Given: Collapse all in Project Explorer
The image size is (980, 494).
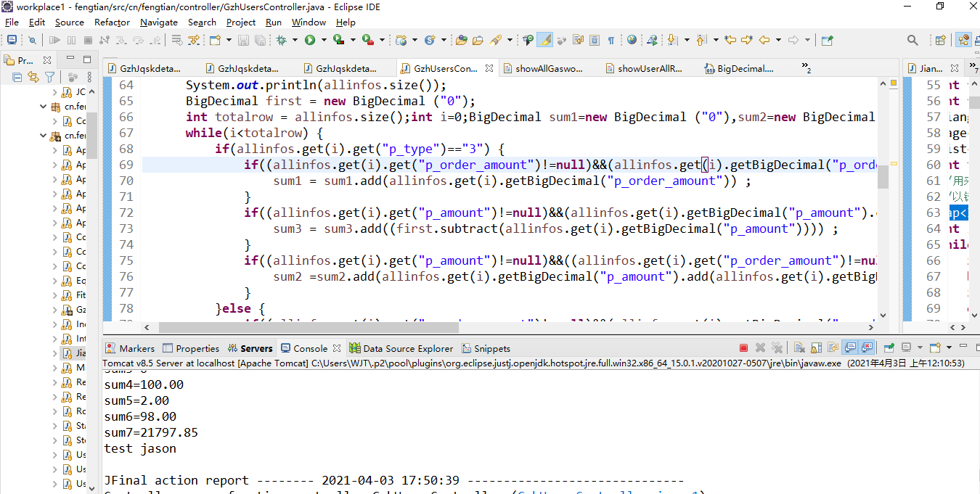Looking at the screenshot, I should (17, 77).
